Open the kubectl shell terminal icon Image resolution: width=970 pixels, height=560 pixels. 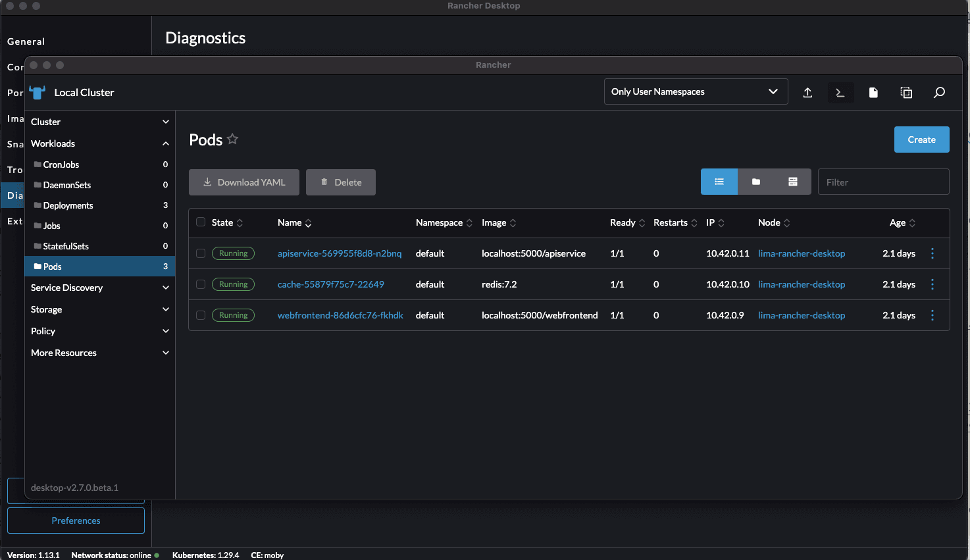pos(840,93)
